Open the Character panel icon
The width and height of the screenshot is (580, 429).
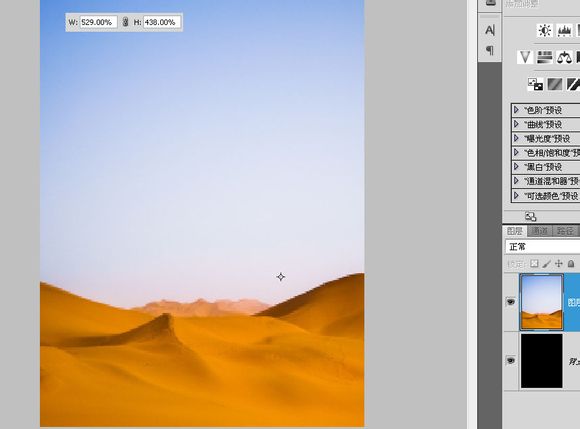pyautogui.click(x=489, y=30)
